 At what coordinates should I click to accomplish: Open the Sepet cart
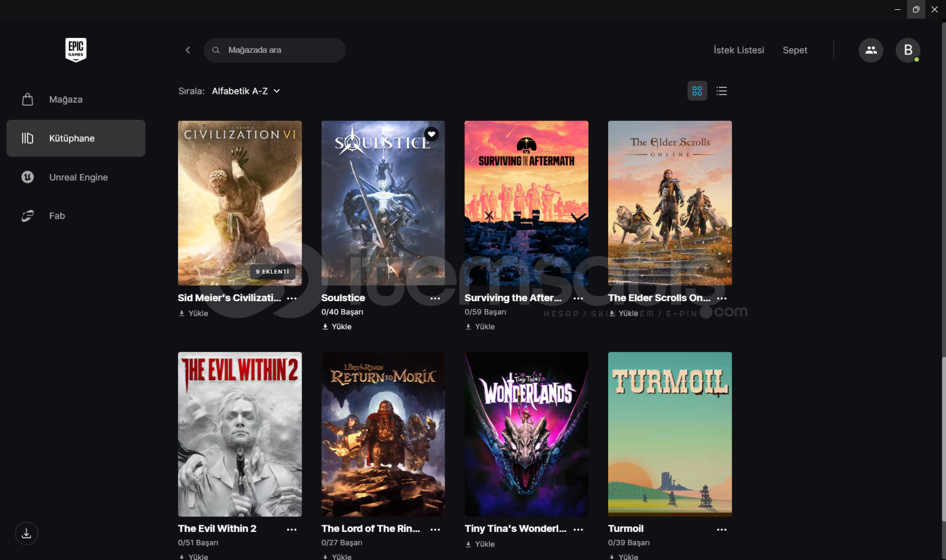tap(794, 50)
